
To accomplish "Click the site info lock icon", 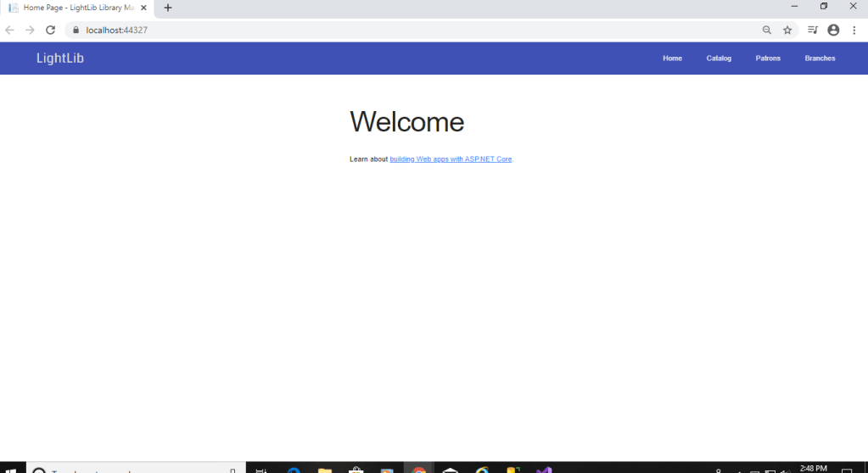I will 76,30.
